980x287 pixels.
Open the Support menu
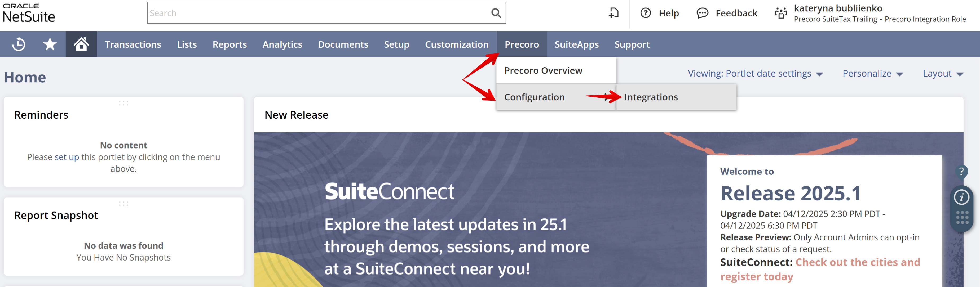tap(632, 44)
